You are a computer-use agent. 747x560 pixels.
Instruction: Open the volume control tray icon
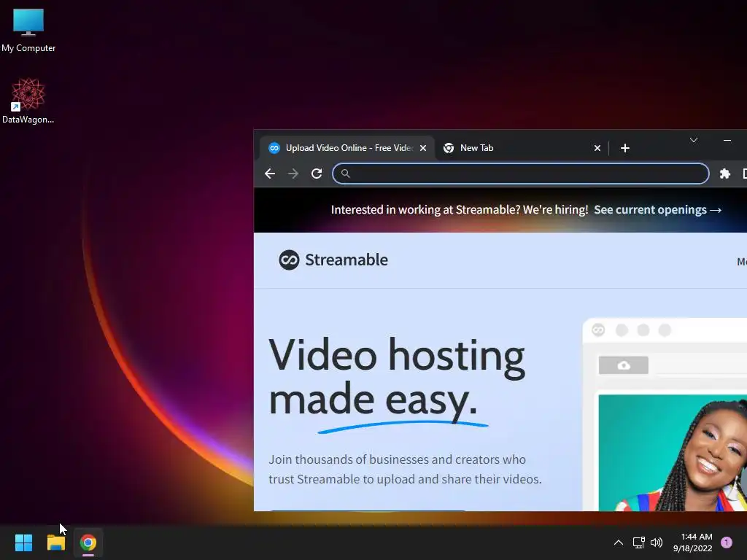657,542
